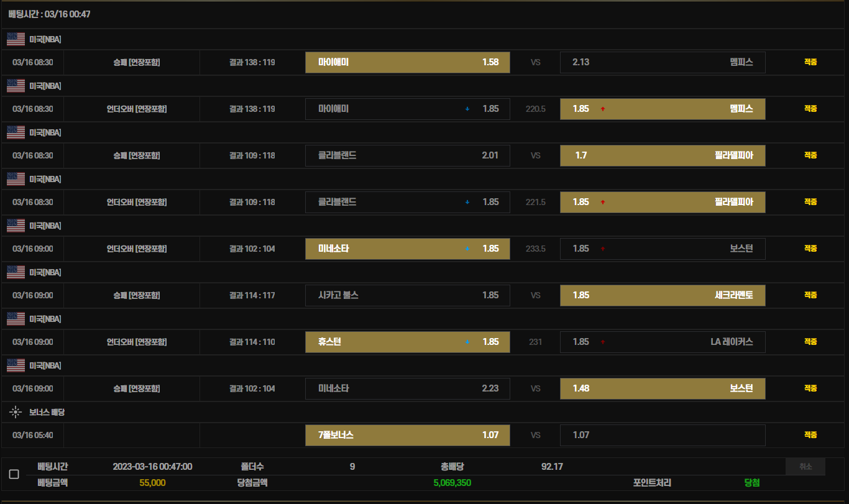Click the 시카고 불스 1.85 odds cell

click(408, 295)
